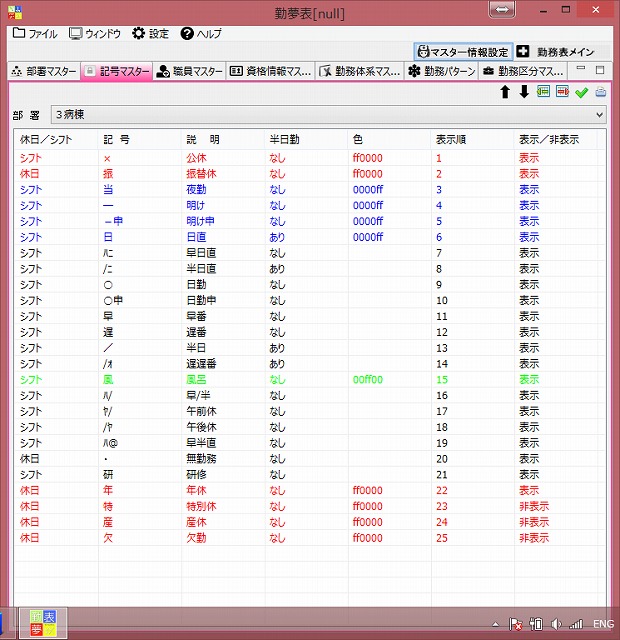Select the 欠勤 description cell
The height and width of the screenshot is (640, 620).
click(x=196, y=538)
